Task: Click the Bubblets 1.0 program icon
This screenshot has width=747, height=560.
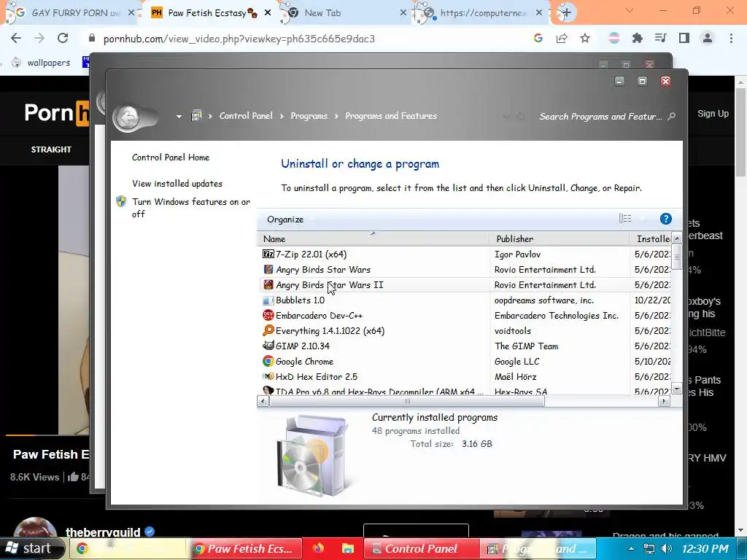Action: click(268, 300)
